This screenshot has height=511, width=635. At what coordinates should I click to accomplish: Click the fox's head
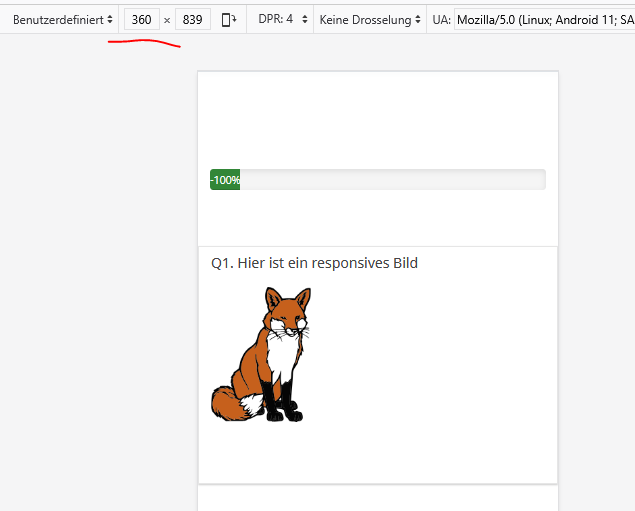coord(290,310)
